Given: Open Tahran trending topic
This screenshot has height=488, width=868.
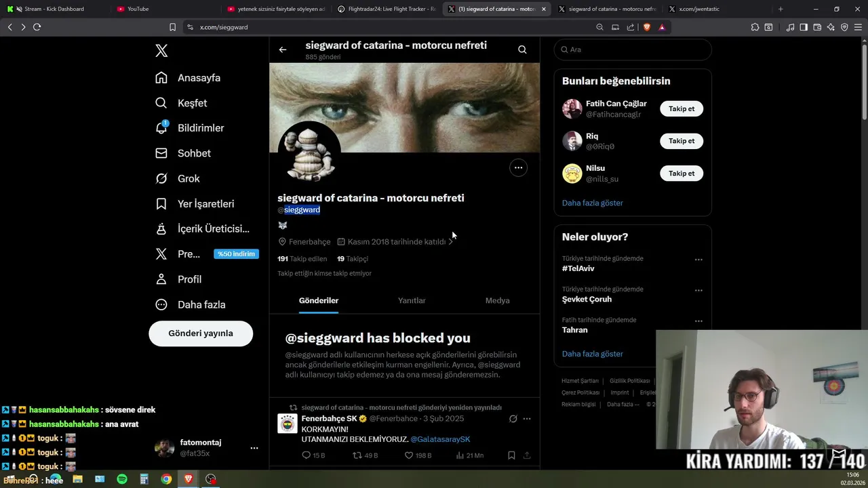Looking at the screenshot, I should click(575, 330).
